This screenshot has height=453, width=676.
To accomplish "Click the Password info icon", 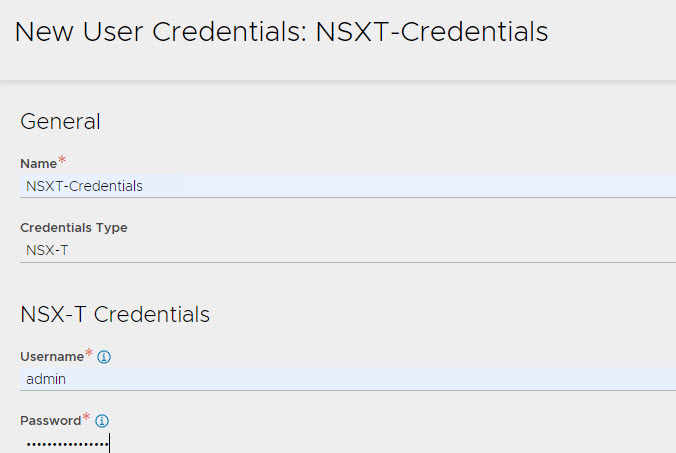I will (102, 421).
